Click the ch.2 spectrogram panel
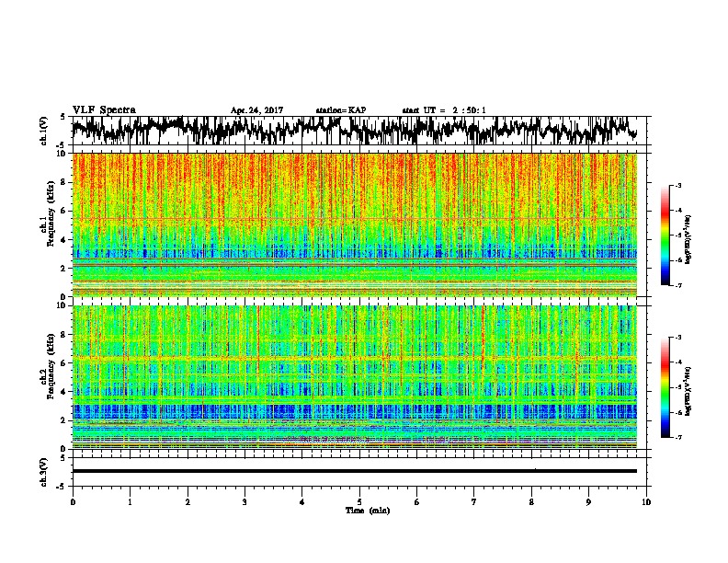The width and height of the screenshot is (728, 563). 354,377
